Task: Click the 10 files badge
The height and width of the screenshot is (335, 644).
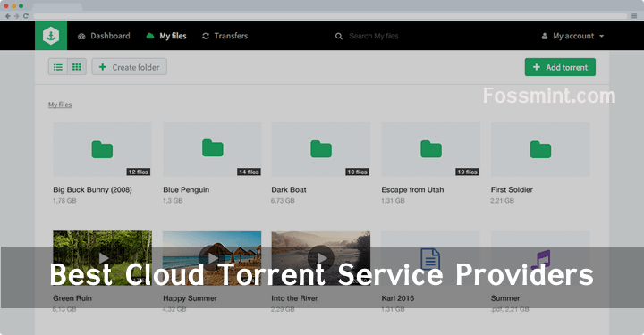Action: tap(357, 172)
